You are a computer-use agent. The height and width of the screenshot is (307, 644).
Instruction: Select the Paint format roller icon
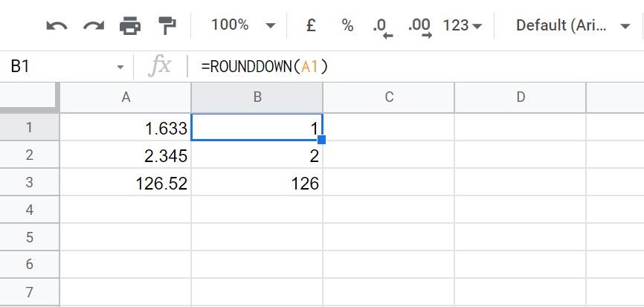tap(167, 26)
